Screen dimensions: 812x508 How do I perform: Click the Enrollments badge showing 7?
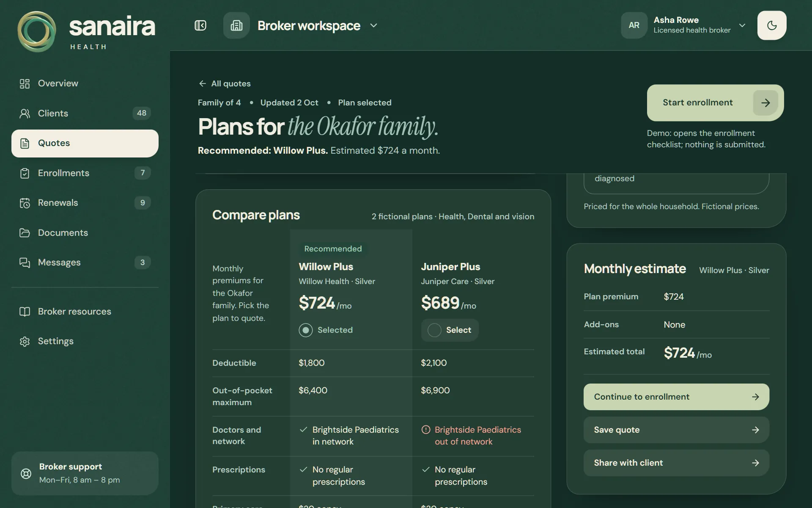click(143, 173)
